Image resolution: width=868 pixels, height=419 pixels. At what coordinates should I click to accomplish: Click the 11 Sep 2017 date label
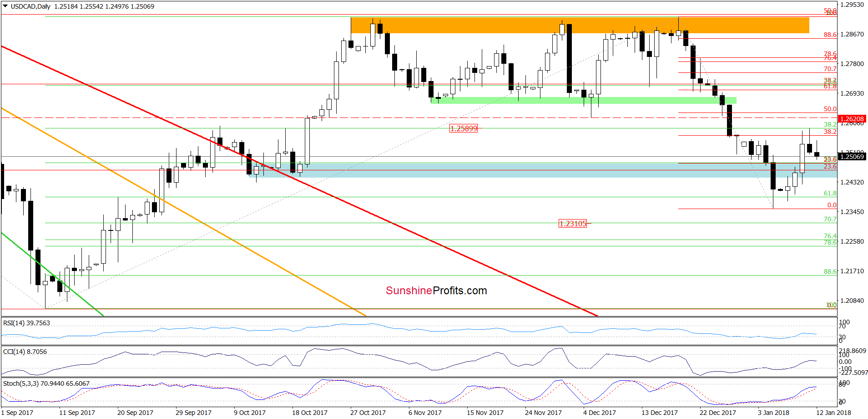click(77, 413)
